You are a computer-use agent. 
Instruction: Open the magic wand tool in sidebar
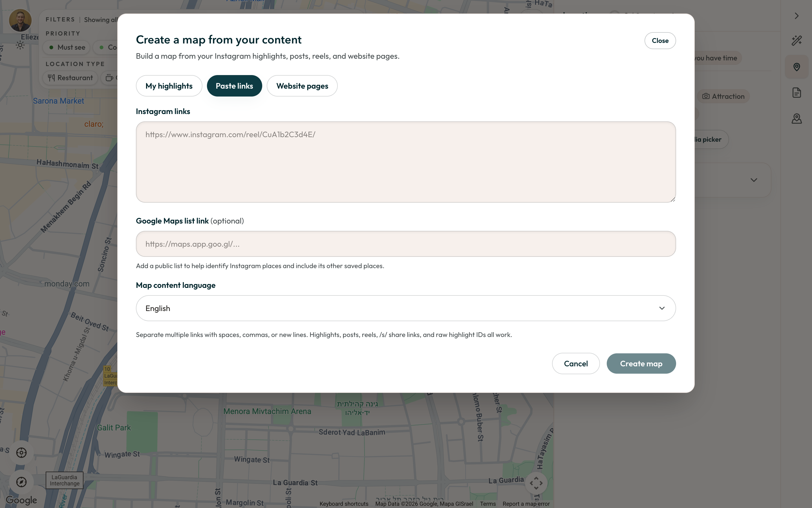coord(796,41)
